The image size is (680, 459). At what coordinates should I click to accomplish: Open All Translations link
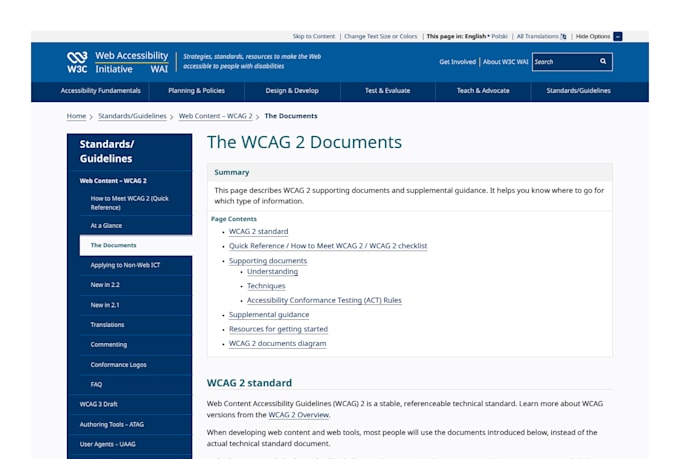tap(537, 36)
